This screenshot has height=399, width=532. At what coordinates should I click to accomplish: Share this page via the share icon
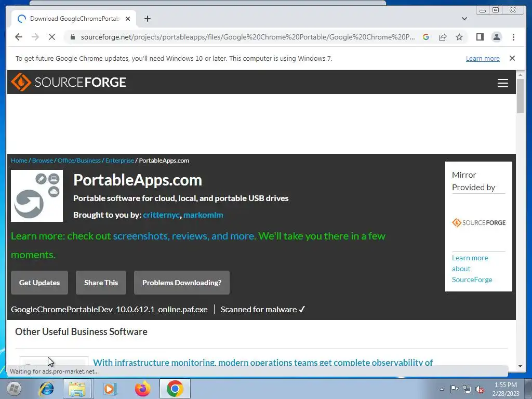[443, 37]
